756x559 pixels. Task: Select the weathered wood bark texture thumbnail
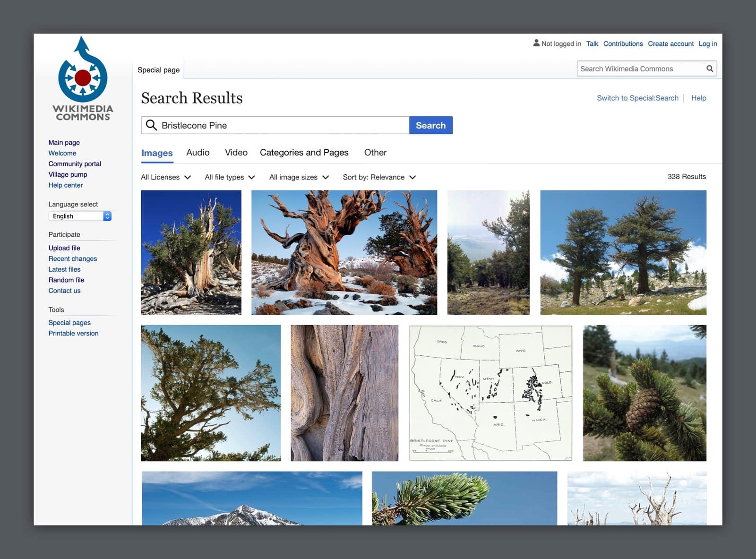pos(344,393)
